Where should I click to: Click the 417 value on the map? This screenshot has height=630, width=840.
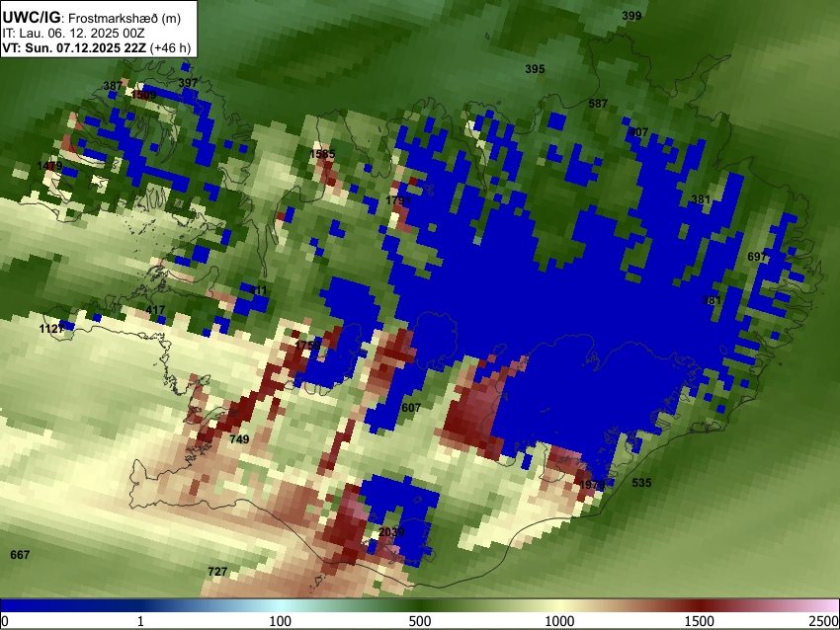(155, 310)
